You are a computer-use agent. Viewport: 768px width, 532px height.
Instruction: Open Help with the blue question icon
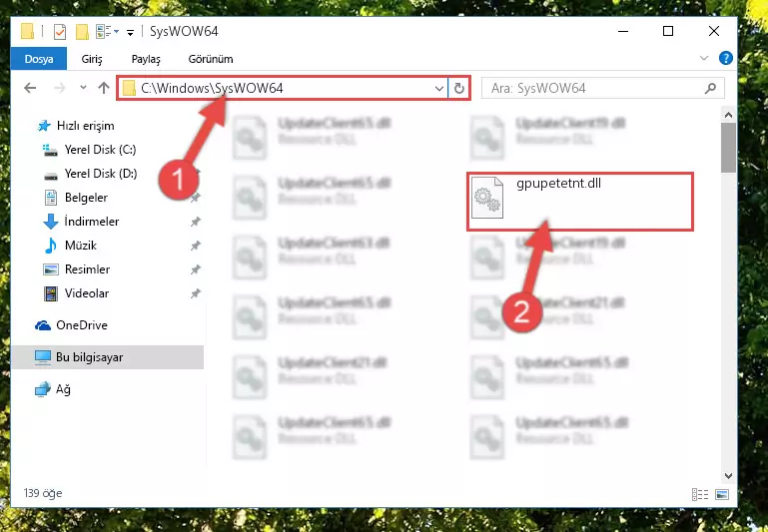pos(725,58)
